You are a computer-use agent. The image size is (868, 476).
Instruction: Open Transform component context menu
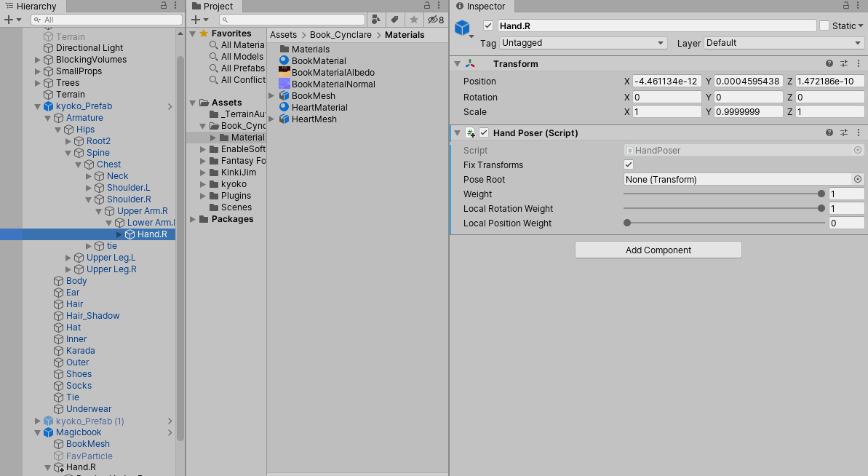(859, 63)
